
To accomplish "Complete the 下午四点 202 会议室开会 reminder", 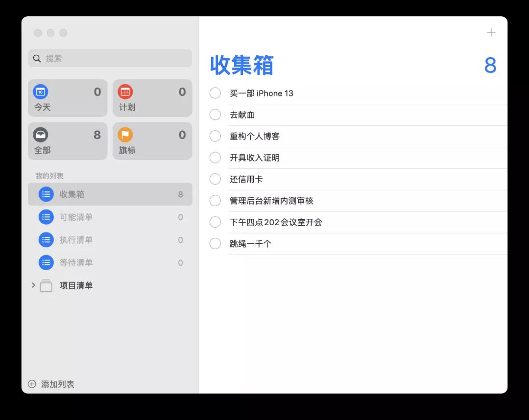I will click(215, 222).
